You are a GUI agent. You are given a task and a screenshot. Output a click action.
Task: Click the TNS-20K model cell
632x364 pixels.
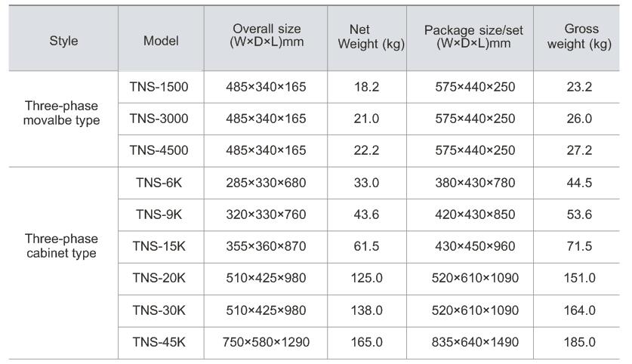159,278
